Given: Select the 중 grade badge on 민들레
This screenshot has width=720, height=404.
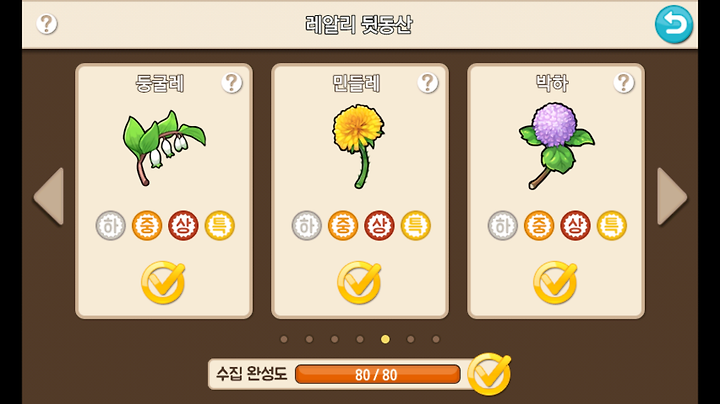Looking at the screenshot, I should coord(343,225).
